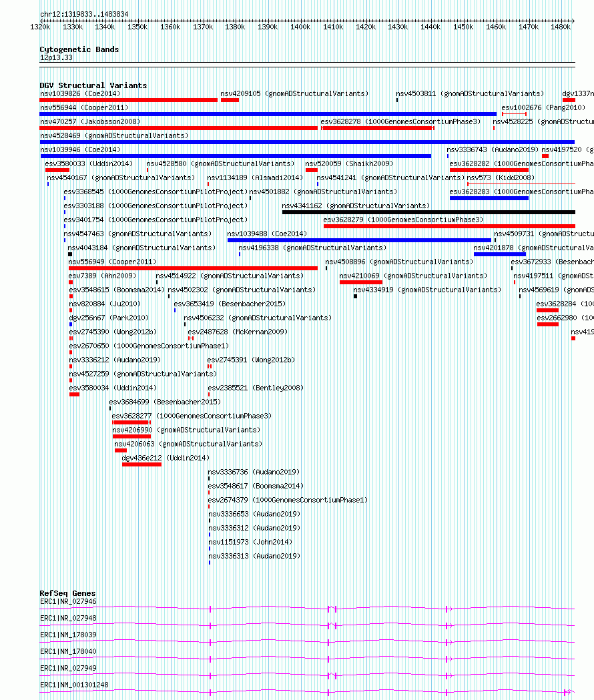The height and width of the screenshot is (700, 594).
Task: Click nsv4527259 gnomAD variant label
Action: coord(142,374)
